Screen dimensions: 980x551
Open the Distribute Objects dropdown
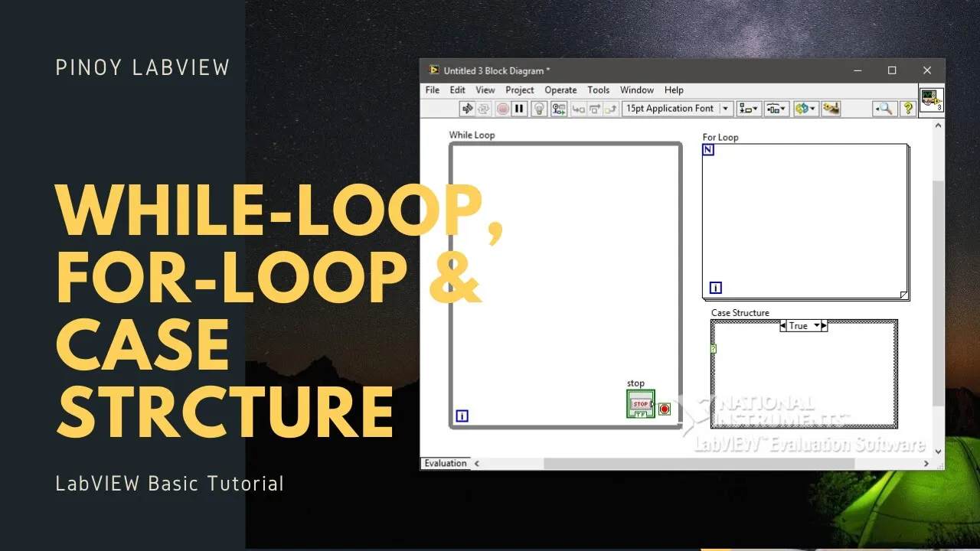[x=776, y=109]
